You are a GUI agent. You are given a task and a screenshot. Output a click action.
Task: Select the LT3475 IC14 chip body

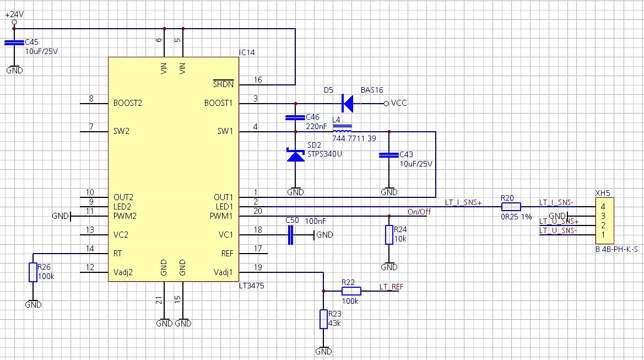(x=174, y=169)
